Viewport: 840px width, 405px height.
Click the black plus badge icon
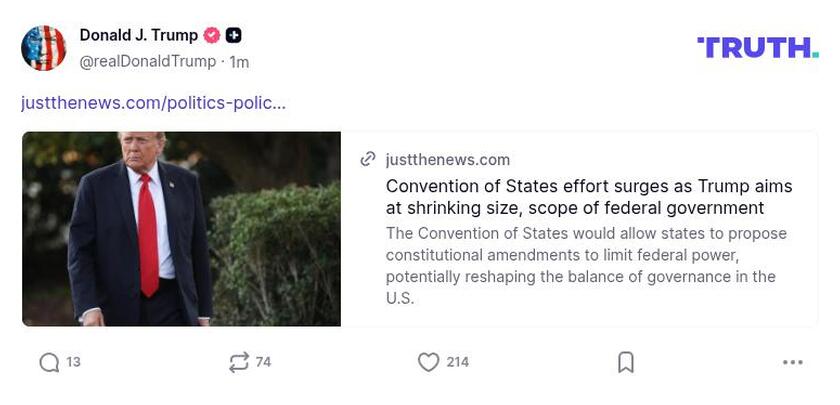pyautogui.click(x=233, y=36)
